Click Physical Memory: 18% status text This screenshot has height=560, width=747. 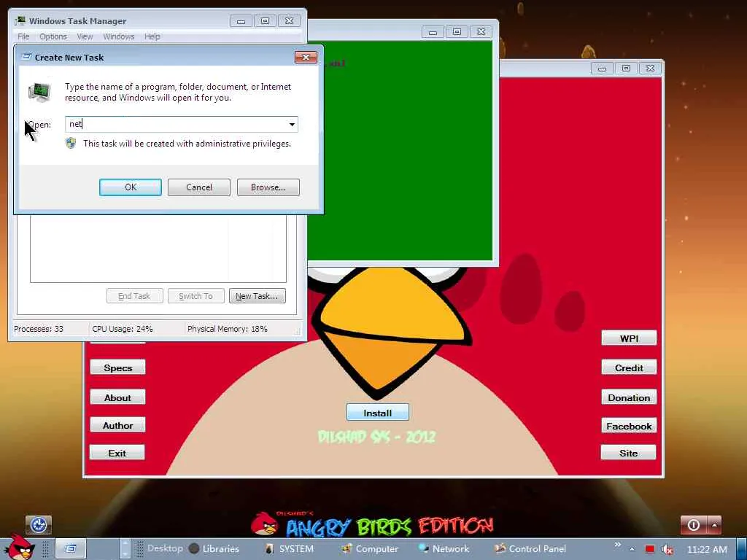pyautogui.click(x=228, y=329)
